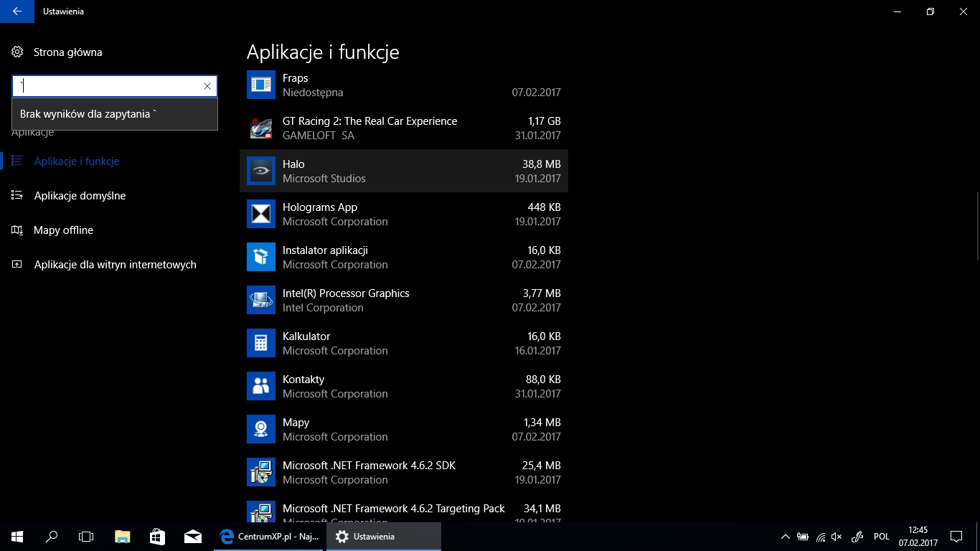Open Wi-Fi network tray icon
980x551 pixels.
pyautogui.click(x=820, y=536)
